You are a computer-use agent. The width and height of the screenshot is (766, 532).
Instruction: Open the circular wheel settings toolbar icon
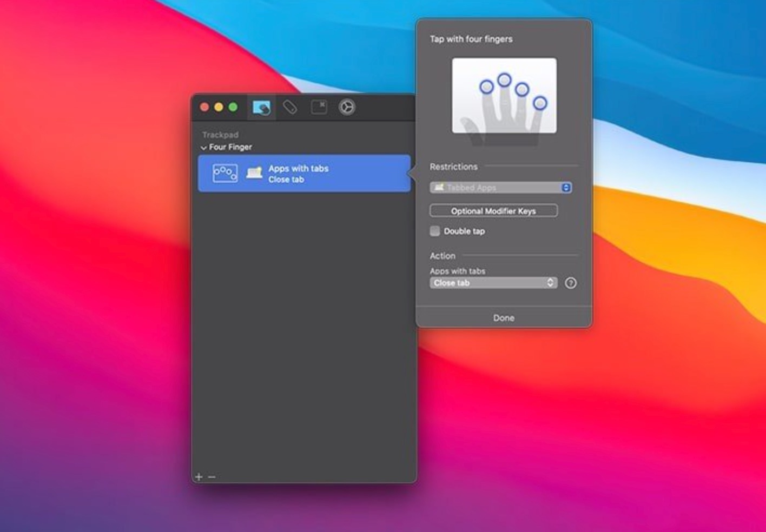point(347,107)
